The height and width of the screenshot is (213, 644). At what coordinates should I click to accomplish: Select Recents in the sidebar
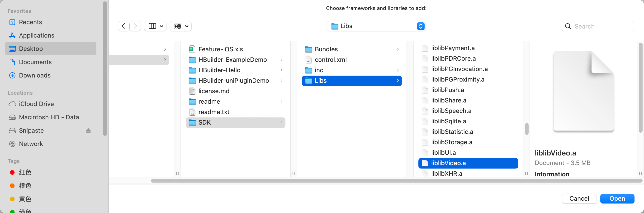(30, 22)
